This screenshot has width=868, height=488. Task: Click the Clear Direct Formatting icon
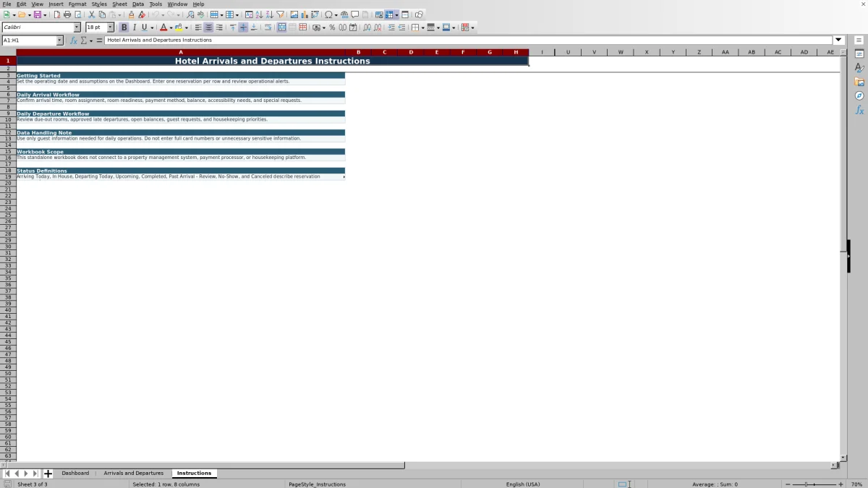142,14
